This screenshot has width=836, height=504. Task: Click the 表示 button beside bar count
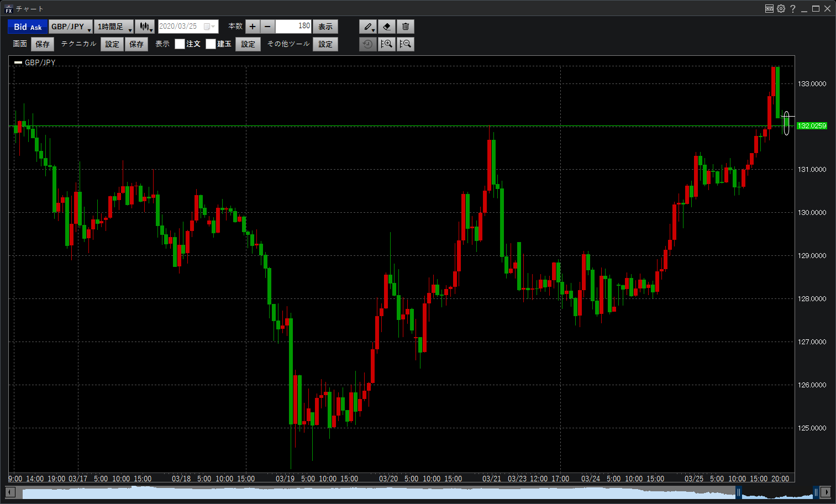(x=325, y=27)
